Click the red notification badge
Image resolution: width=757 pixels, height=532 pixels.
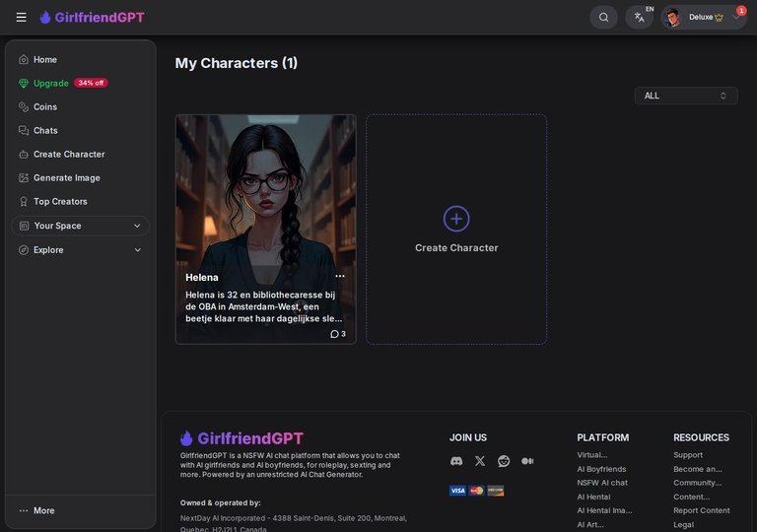[741, 11]
